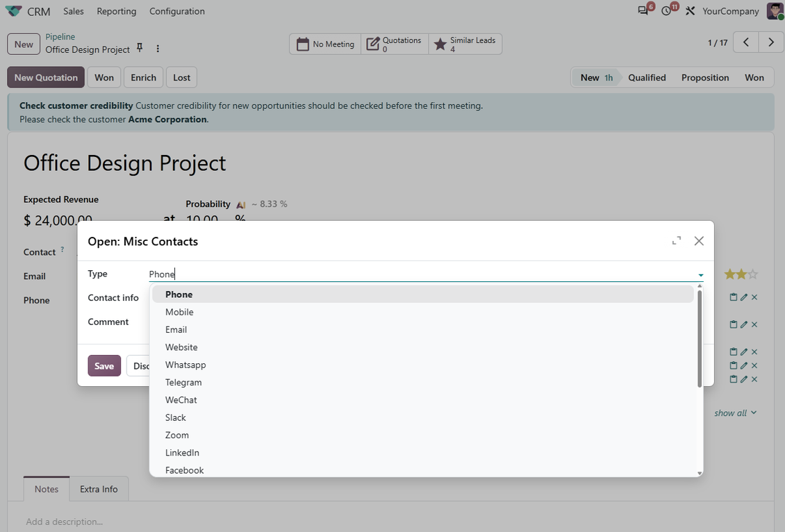Open the user avatar menu
785x532 pixels.
pyautogui.click(x=775, y=11)
